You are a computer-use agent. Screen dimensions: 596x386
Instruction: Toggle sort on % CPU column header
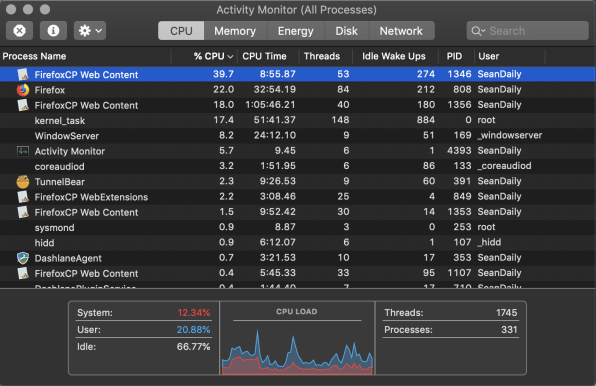point(204,56)
